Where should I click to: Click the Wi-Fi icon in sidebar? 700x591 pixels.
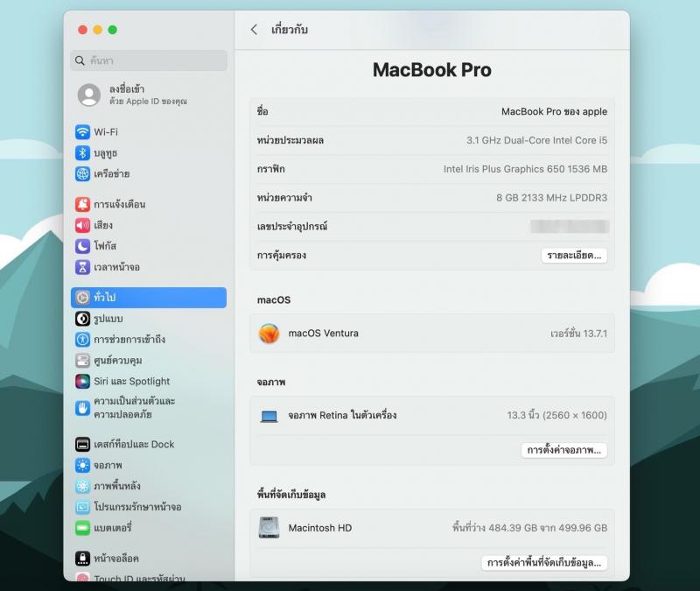pos(82,132)
